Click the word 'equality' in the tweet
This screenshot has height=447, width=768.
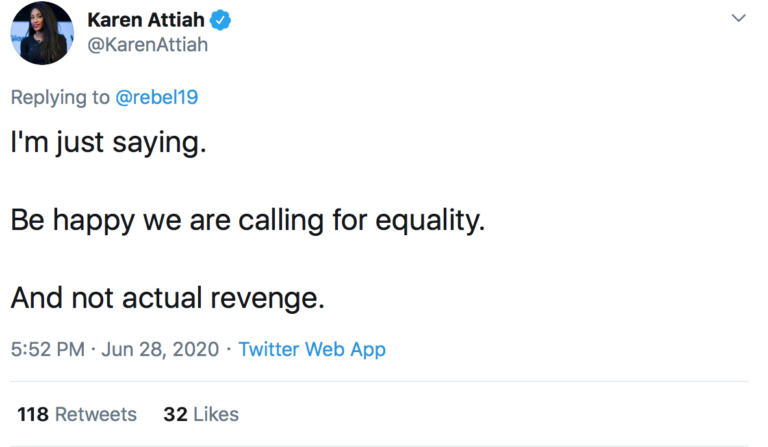428,220
